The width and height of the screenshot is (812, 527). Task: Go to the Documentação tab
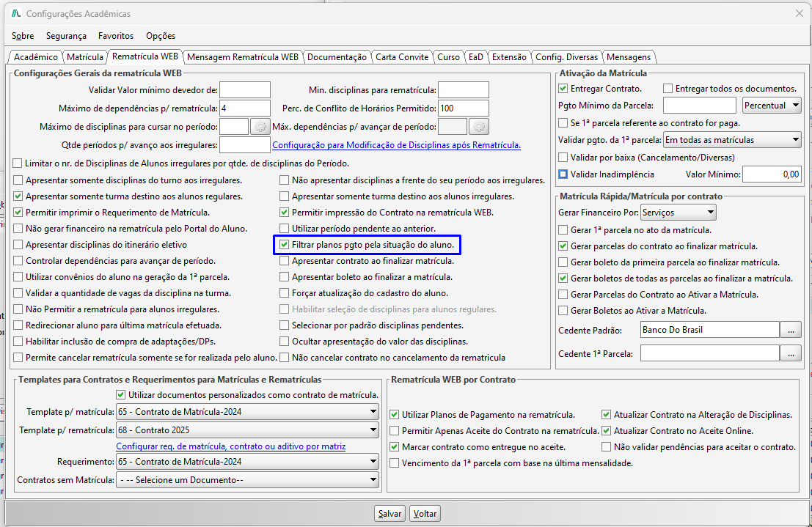(337, 57)
